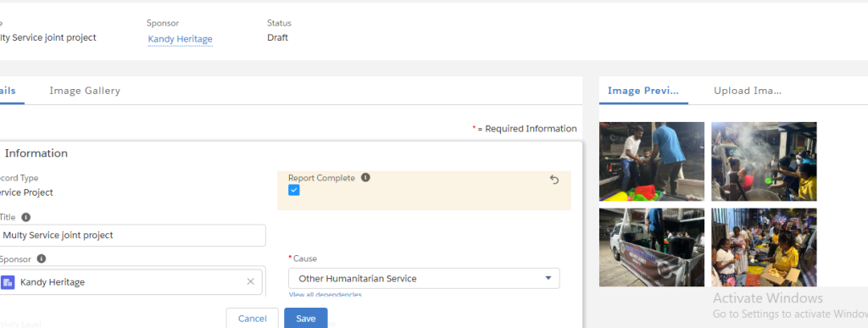This screenshot has height=328, width=868.
Task: Open the smoky cooking scene thumbnail
Action: pyautogui.click(x=764, y=161)
